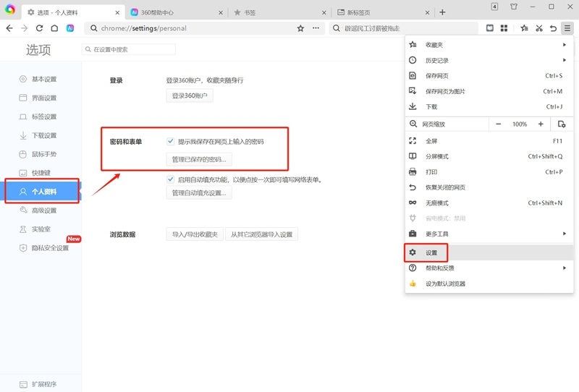Screen dimensions: 579x392
Task: Toggle 提示我保存在网页上输入的密码 checkbox
Action: coord(170,141)
